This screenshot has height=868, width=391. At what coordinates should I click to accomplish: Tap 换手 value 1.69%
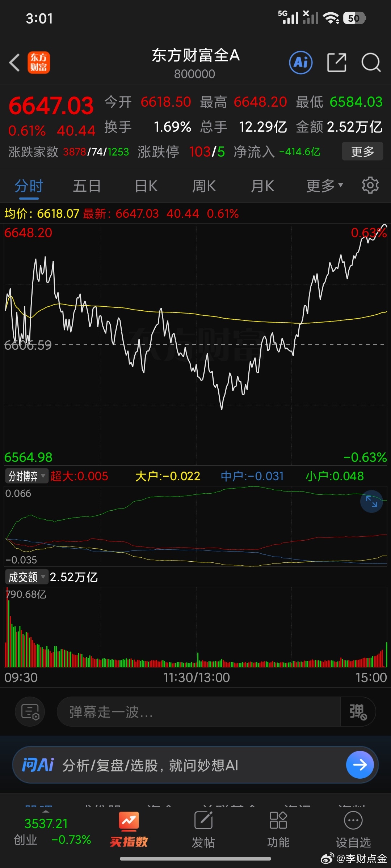(x=172, y=127)
